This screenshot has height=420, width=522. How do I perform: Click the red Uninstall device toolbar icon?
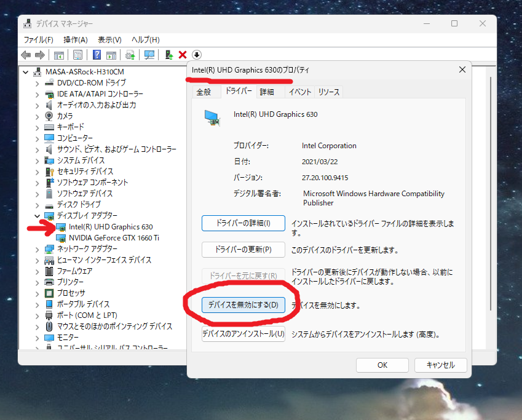coord(183,55)
